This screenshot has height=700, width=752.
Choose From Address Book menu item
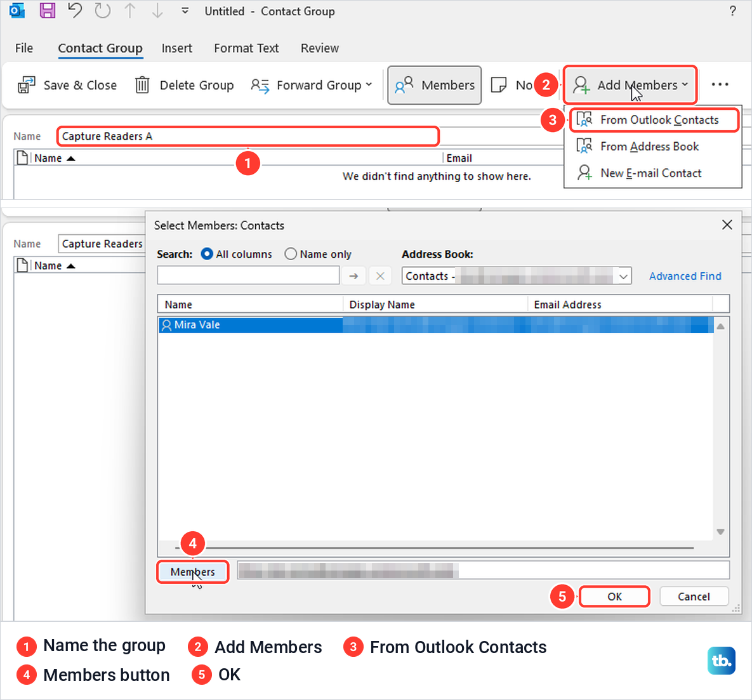click(653, 147)
